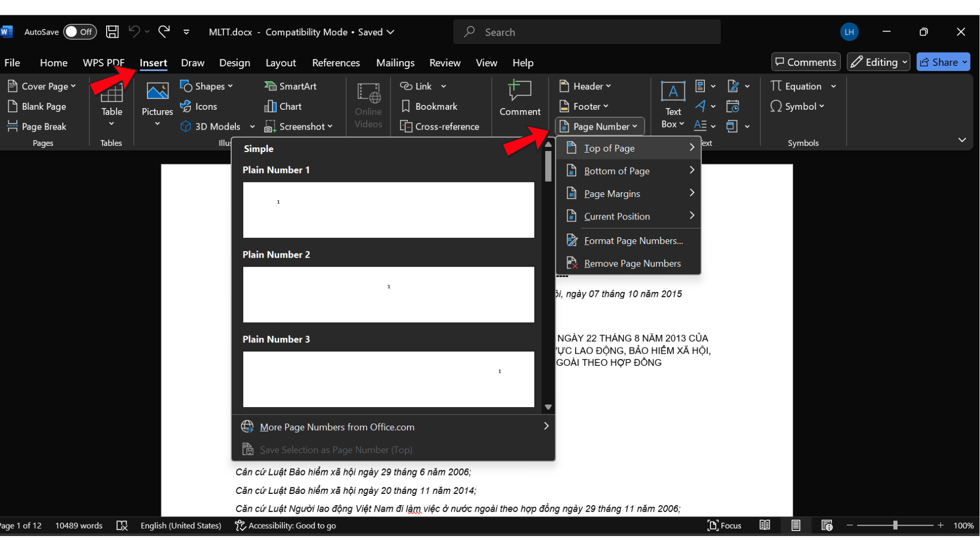Click the Link button
980x551 pixels.
pos(416,86)
